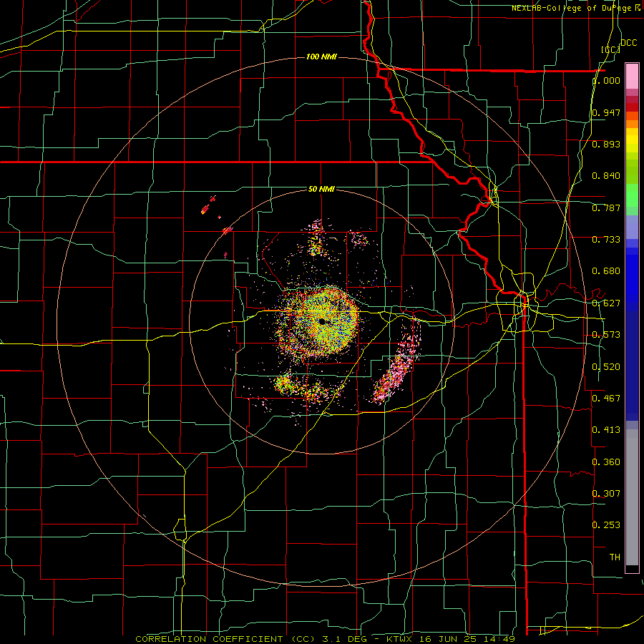
Task: Click the 0.520 scale value
Action: click(606, 366)
